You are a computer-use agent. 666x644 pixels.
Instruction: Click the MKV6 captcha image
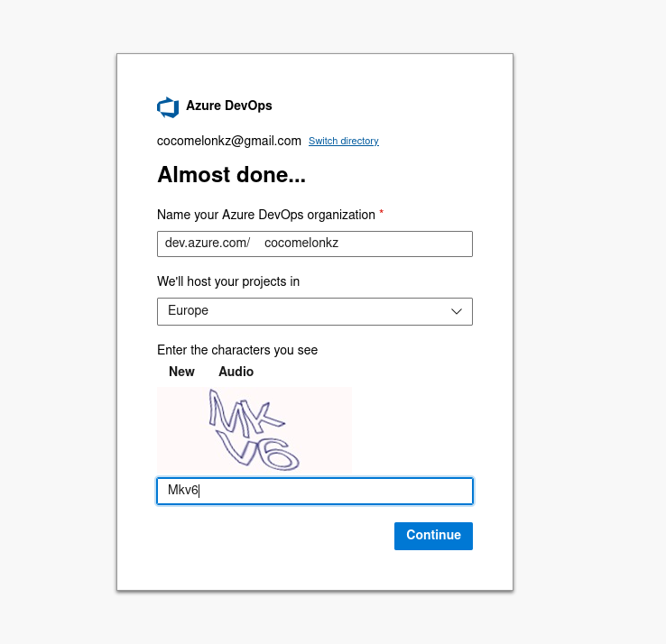pos(254,430)
